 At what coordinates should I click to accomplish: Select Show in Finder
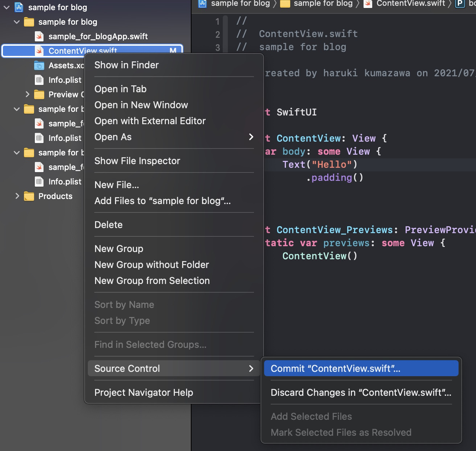coord(126,65)
